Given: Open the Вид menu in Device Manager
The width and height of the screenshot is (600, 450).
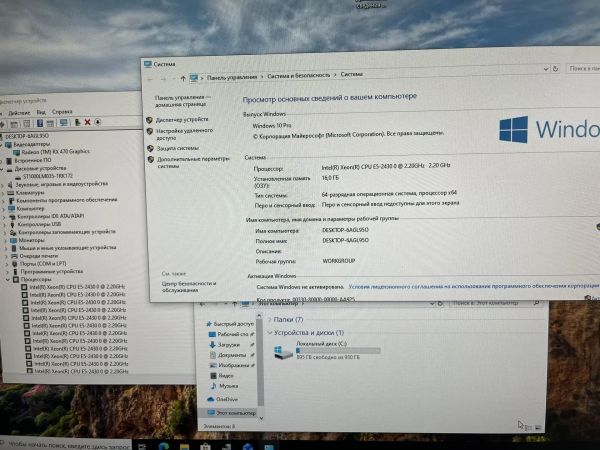Looking at the screenshot, I should 41,112.
